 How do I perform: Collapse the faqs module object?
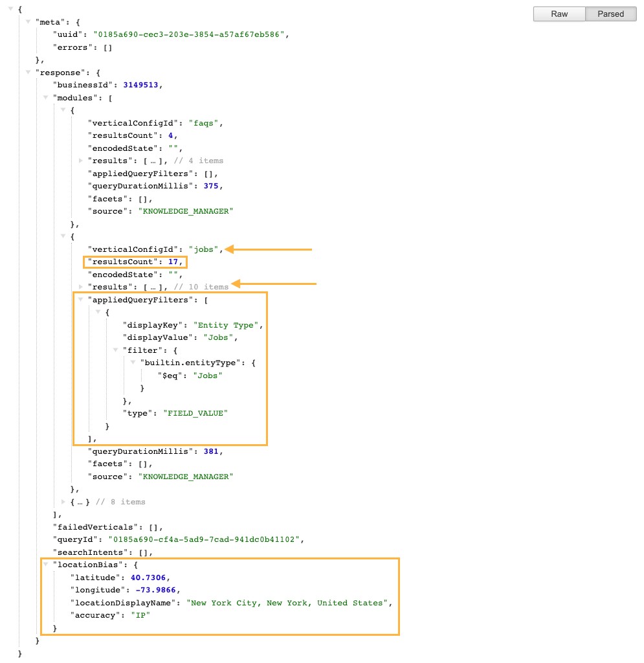tap(63, 109)
